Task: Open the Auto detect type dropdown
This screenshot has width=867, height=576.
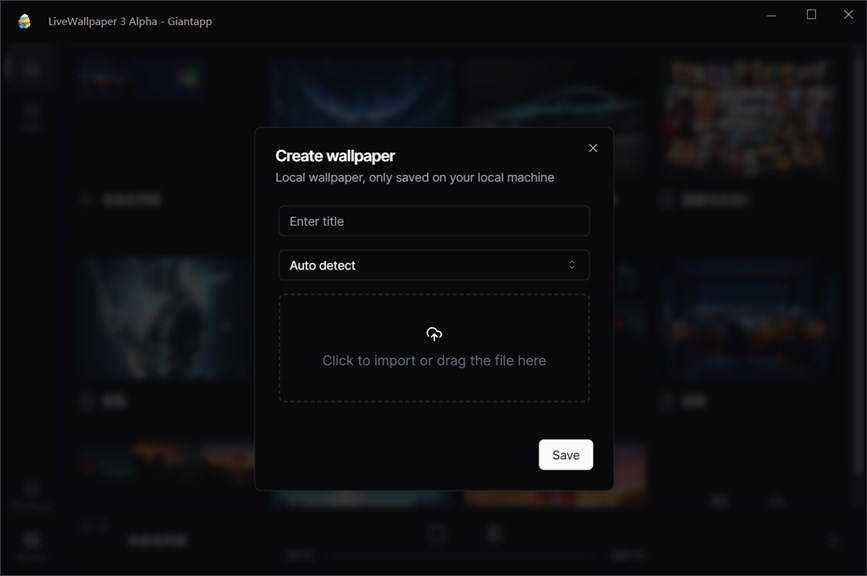Action: 434,265
